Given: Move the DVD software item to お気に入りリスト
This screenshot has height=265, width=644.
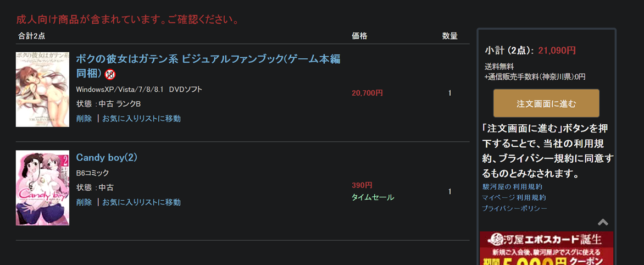Looking at the screenshot, I should pos(141,118).
